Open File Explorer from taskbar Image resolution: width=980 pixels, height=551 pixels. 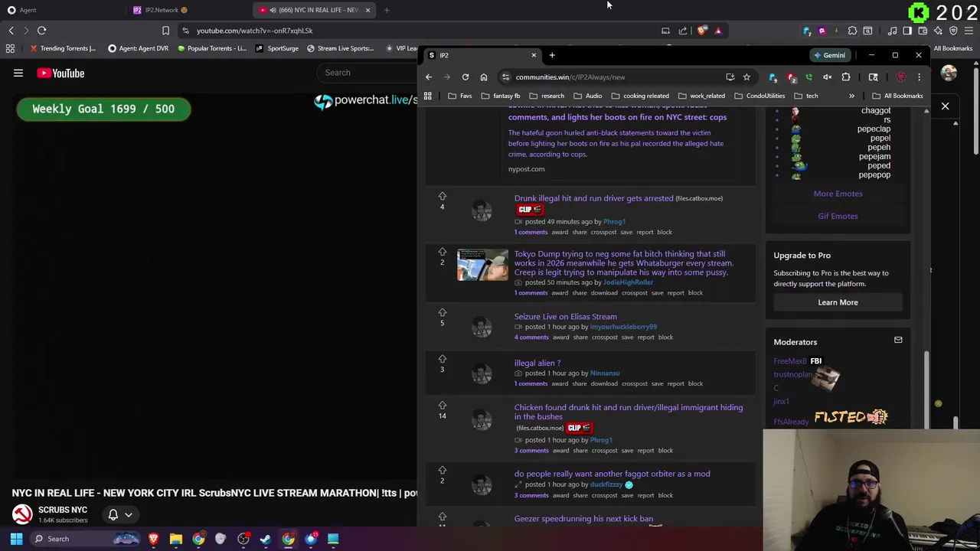click(176, 539)
